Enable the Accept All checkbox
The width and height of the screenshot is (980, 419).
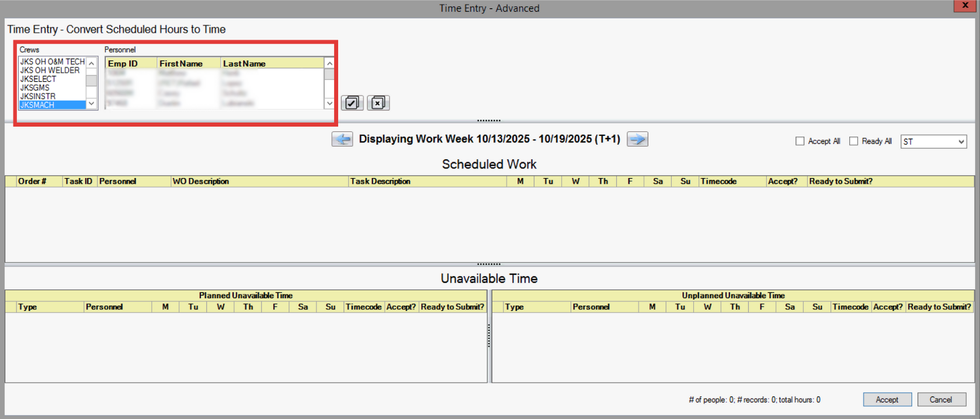pos(800,141)
